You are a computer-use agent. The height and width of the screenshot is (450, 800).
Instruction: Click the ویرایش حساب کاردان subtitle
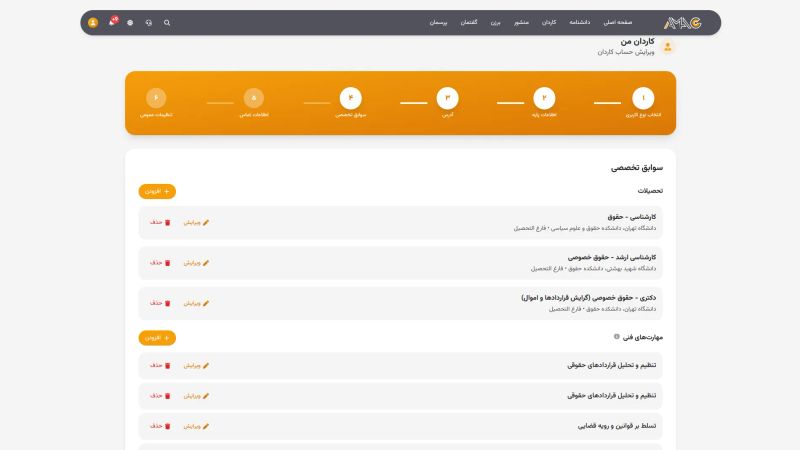(x=626, y=52)
